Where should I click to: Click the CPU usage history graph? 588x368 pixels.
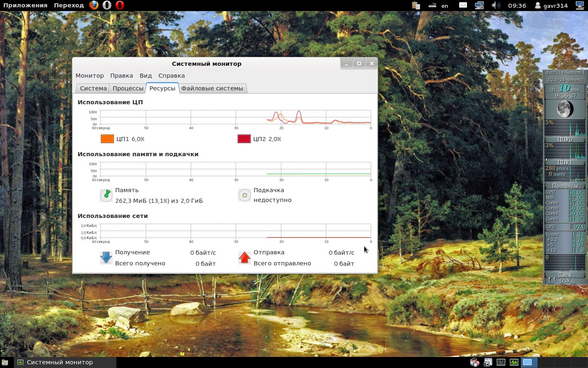click(236, 117)
